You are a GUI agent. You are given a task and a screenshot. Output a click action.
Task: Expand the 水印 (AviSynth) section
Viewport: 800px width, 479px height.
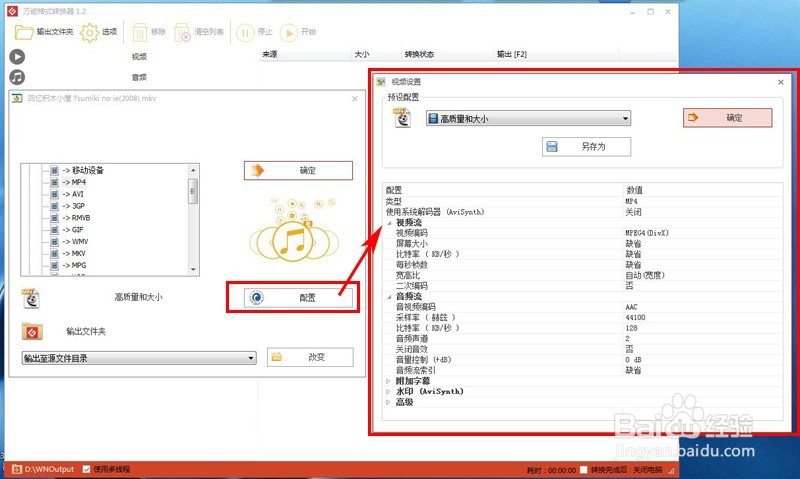(388, 391)
